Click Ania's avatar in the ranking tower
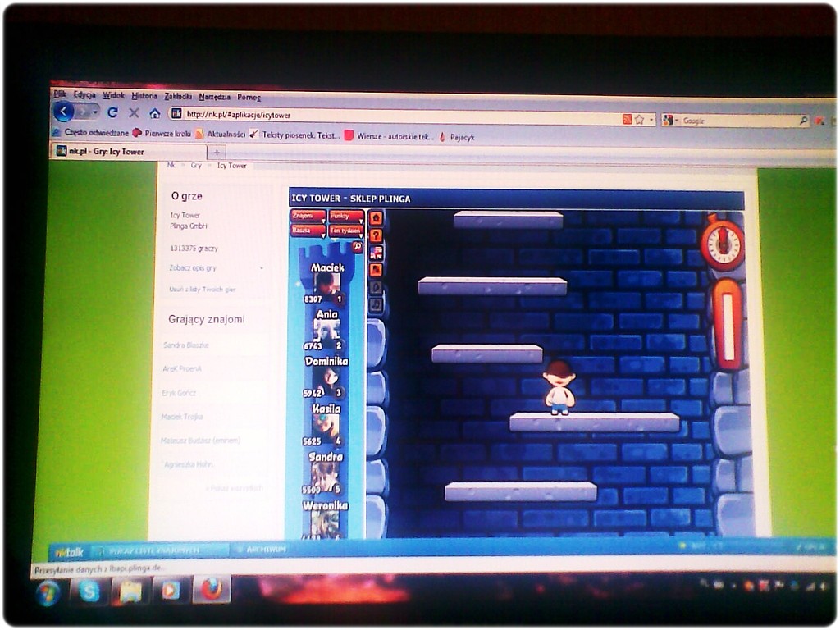Screen dimensions: 840x630 [326, 331]
